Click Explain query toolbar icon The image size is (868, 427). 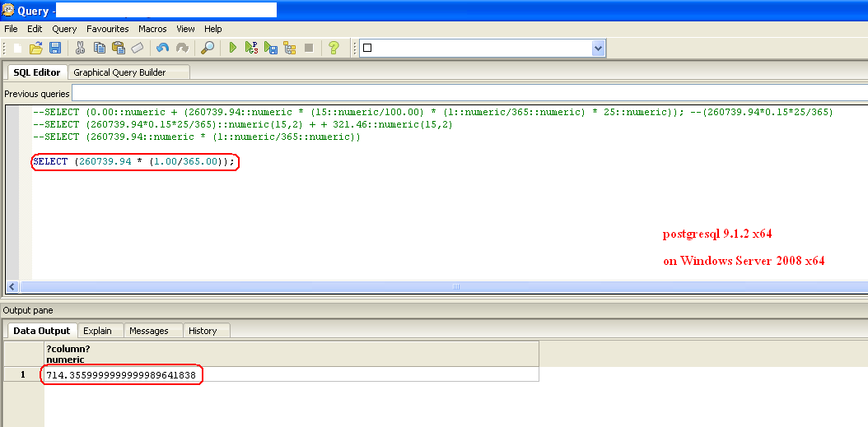point(289,48)
